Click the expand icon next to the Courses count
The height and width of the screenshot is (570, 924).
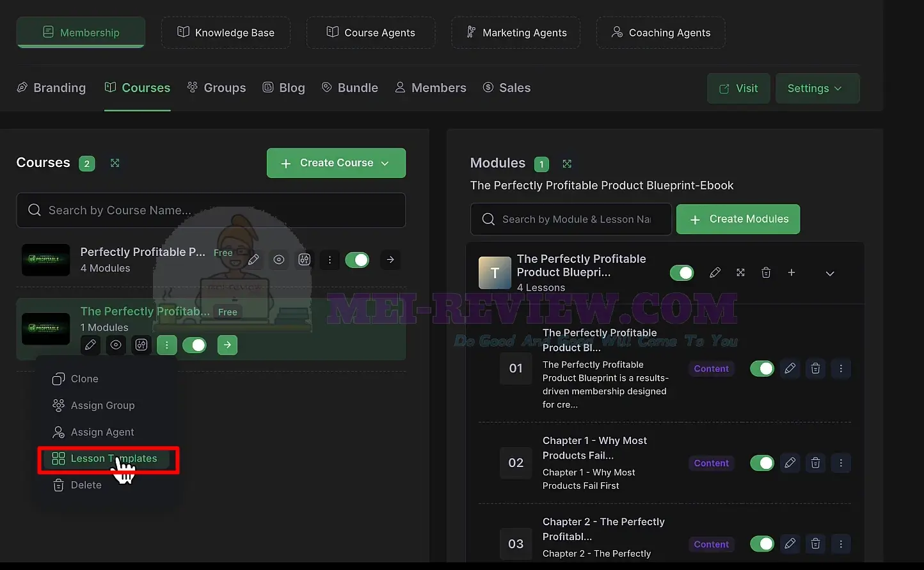coord(115,163)
